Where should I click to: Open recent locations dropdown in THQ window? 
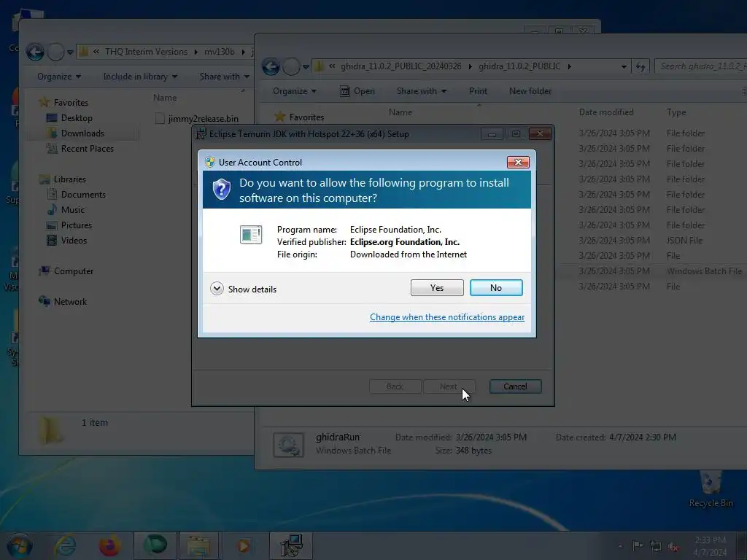(x=70, y=52)
